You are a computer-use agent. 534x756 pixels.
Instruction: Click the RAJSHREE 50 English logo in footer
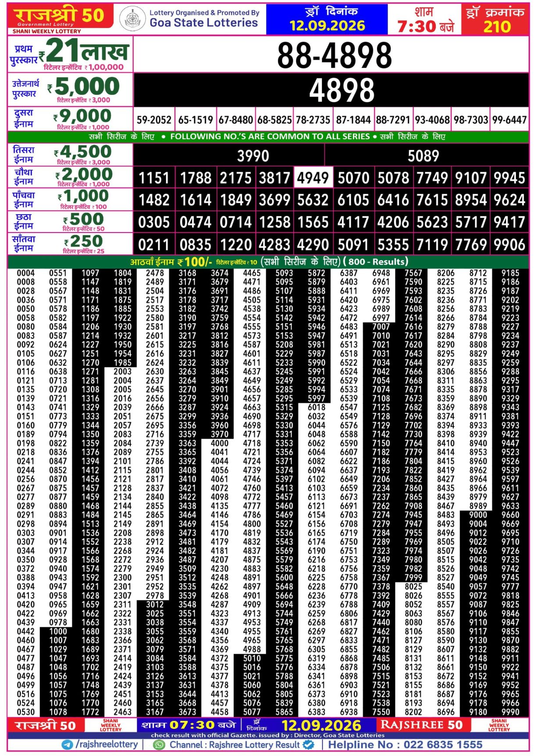pos(422,725)
